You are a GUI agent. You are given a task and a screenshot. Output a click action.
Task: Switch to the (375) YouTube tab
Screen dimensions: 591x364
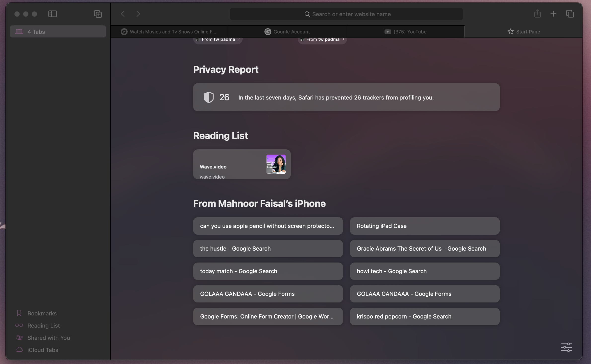point(405,32)
